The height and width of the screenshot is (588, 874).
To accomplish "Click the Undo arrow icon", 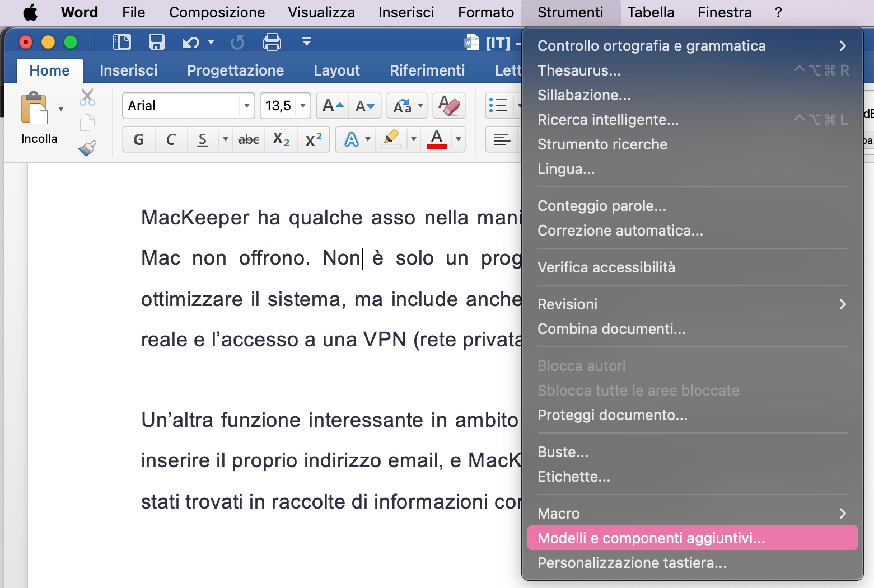I will click(190, 42).
